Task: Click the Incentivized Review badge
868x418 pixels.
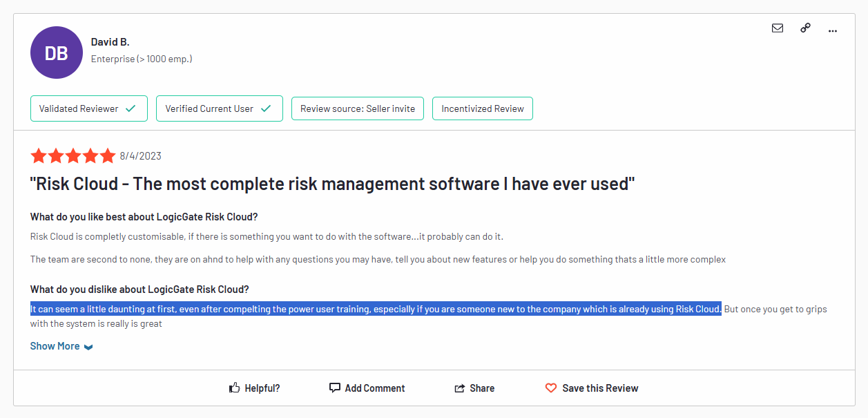Action: click(482, 108)
